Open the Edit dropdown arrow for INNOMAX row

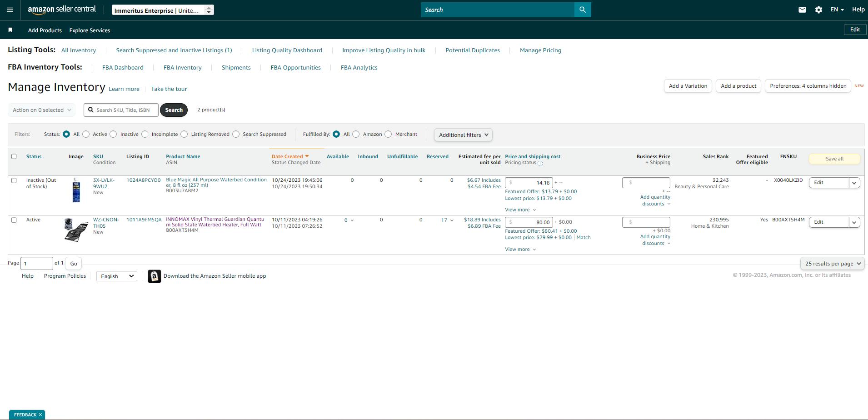click(854, 222)
